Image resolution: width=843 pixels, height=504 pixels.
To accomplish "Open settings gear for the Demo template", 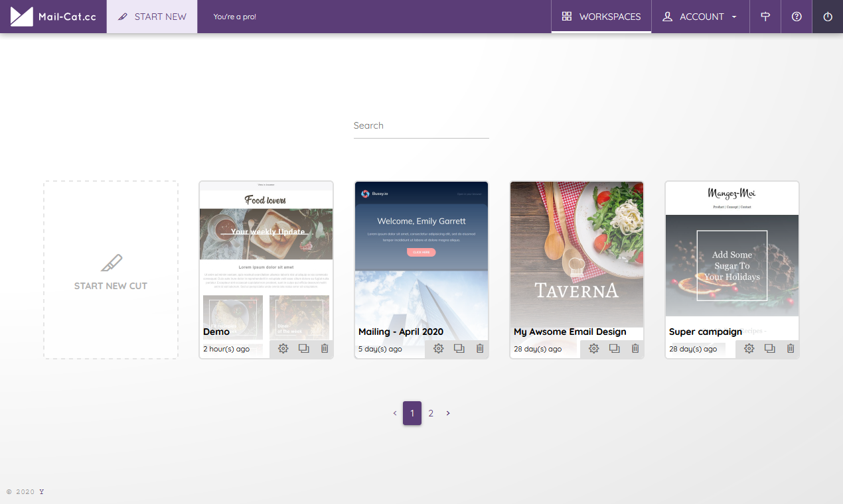I will point(283,348).
